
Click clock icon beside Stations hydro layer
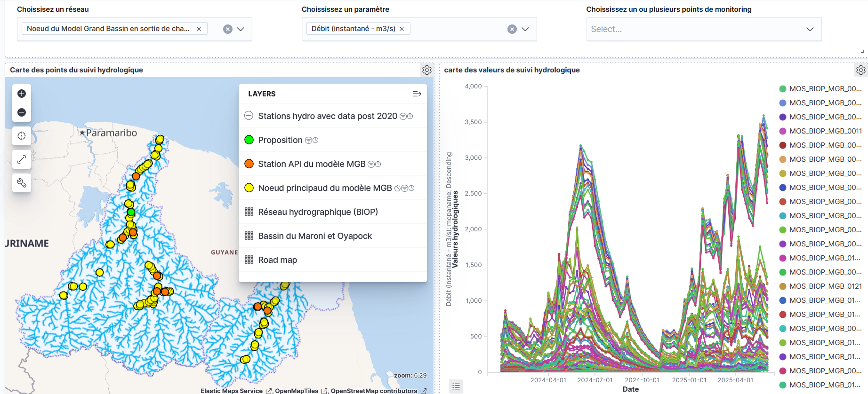click(410, 116)
